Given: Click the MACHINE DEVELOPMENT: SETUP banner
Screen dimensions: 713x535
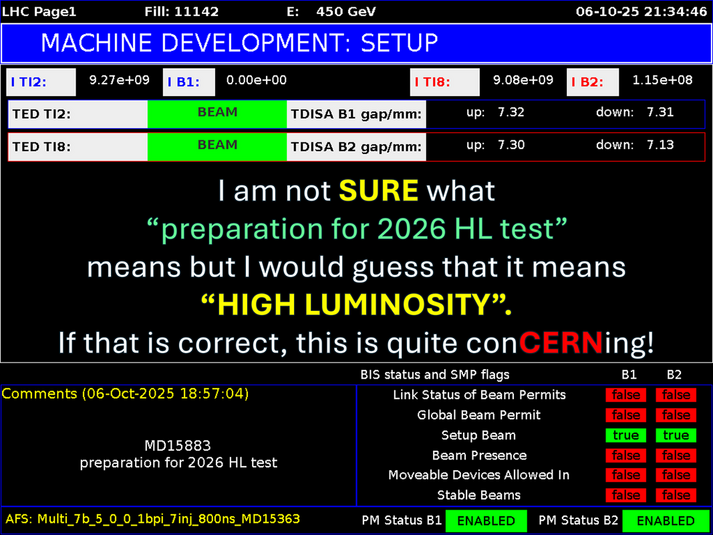Looking at the screenshot, I should 356,43.
